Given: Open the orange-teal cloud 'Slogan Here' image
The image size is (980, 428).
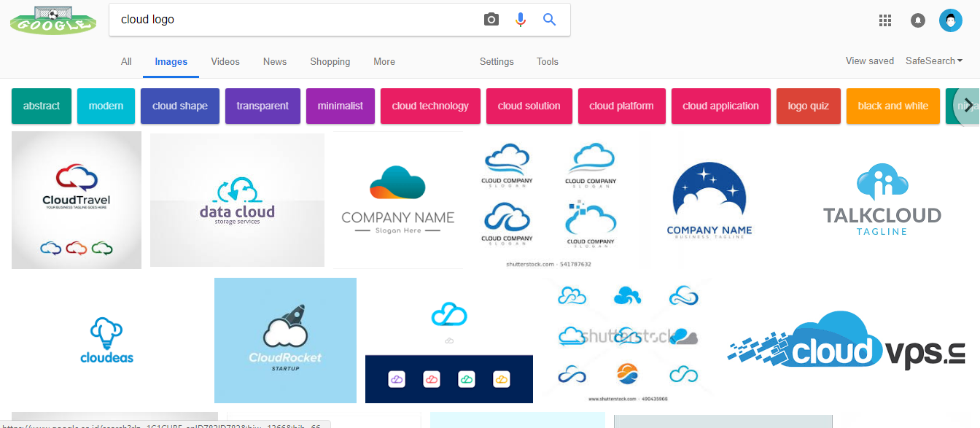Looking at the screenshot, I should click(398, 201).
